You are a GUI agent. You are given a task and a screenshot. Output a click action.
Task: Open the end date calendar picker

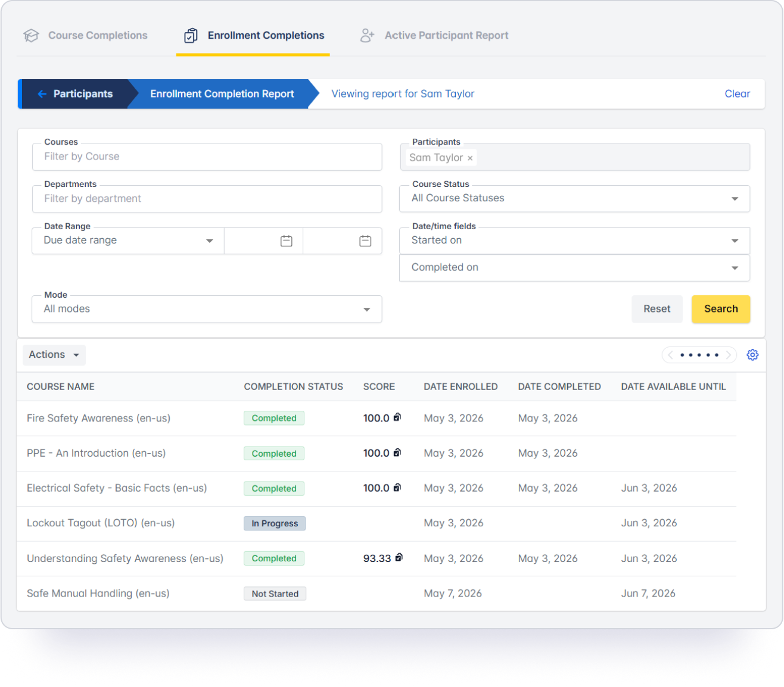365,241
